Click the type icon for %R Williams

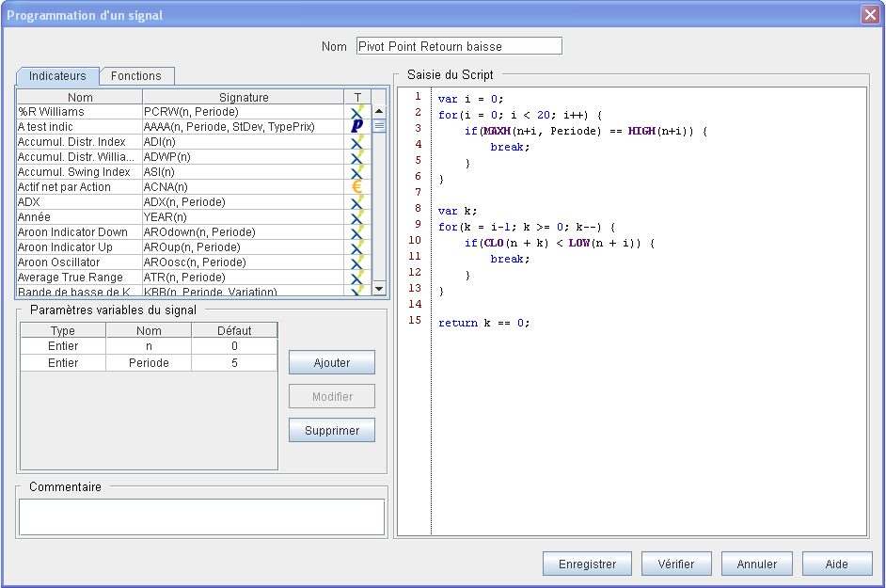coord(356,112)
